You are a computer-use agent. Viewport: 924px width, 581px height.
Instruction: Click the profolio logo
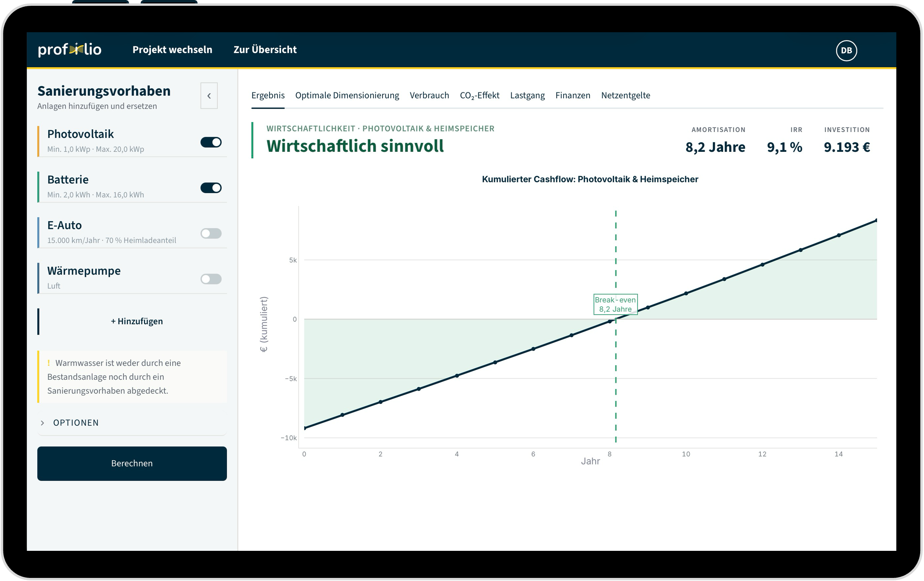pyautogui.click(x=70, y=49)
